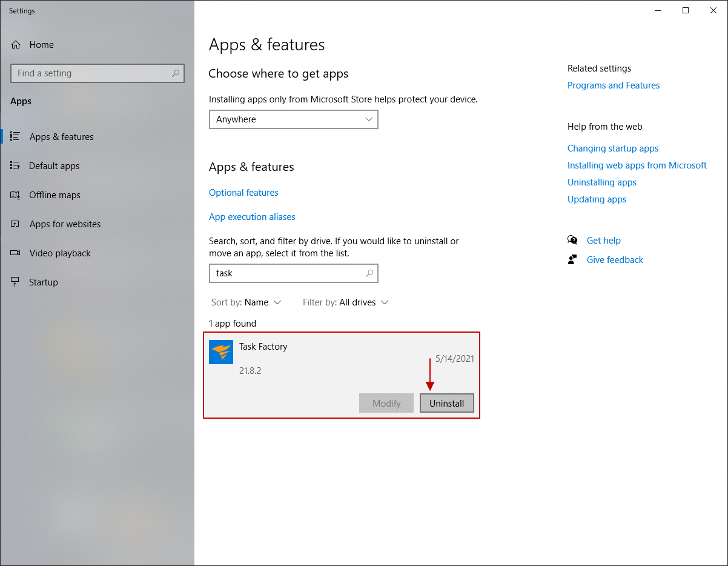
Task: Click the Default apps list icon
Action: pyautogui.click(x=17, y=165)
